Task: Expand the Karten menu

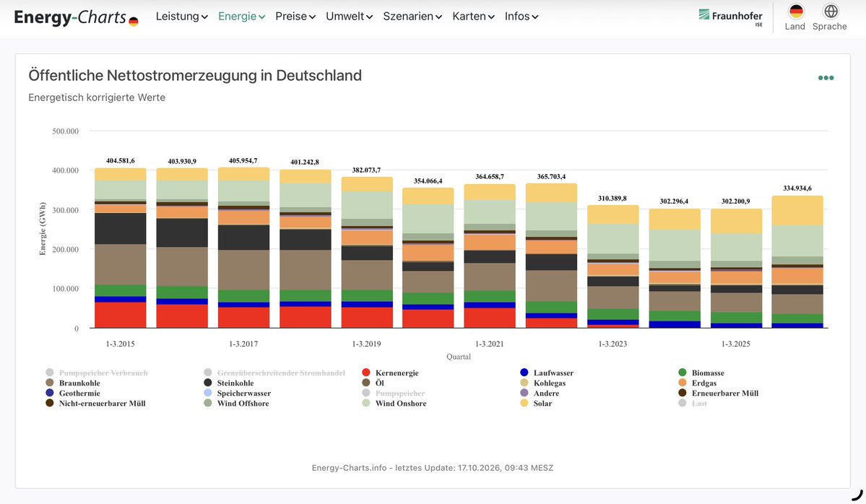Action: pyautogui.click(x=473, y=17)
